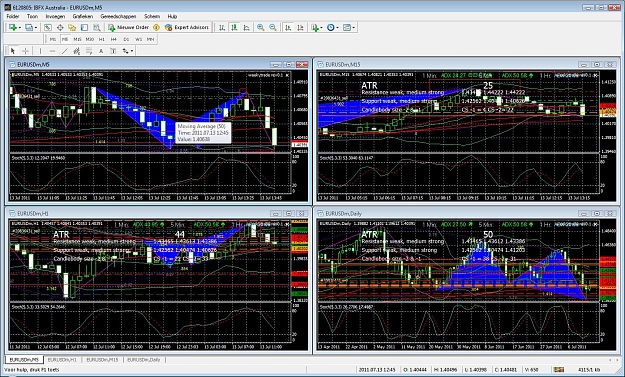Toggle chart auto scroll
625x377 pixels.
pyautogui.click(x=288, y=27)
